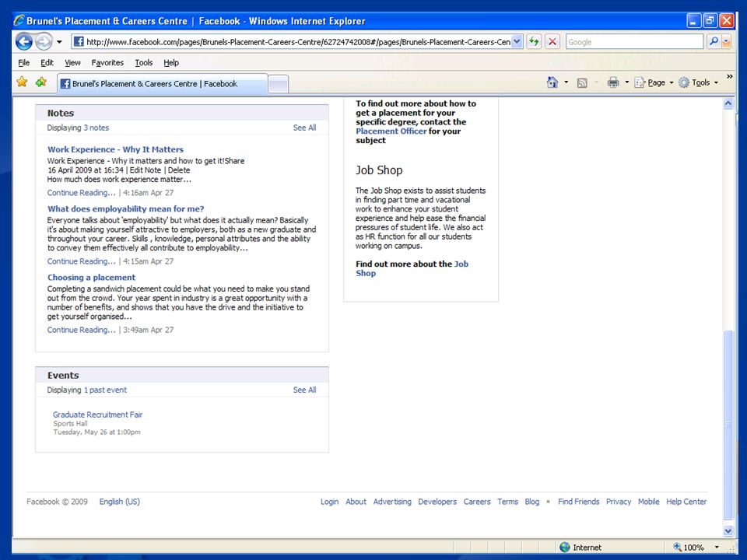This screenshot has width=747, height=560.
Task: Click the 100% zoom level button
Action: [x=689, y=547]
